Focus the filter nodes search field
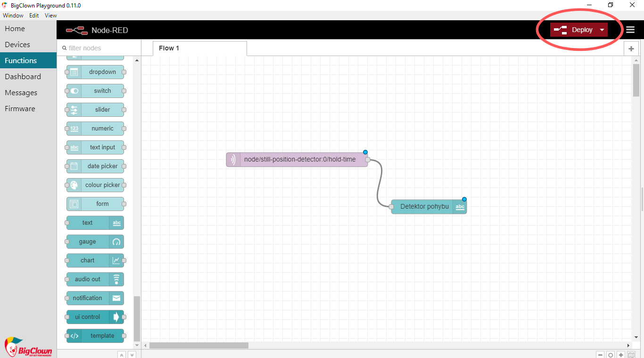Viewport: 644px width, 358px height. [x=99, y=48]
